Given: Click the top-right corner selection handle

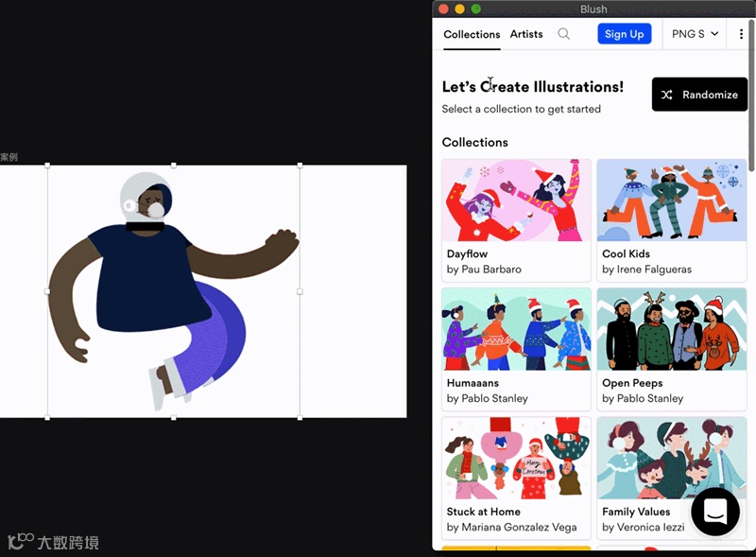Looking at the screenshot, I should [x=300, y=165].
